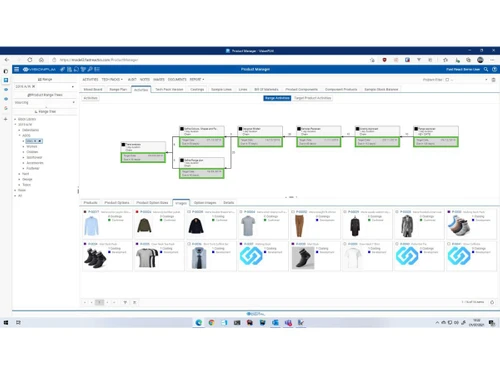Click page number 1 in the grid pager
500x375 pixels.
100,302
